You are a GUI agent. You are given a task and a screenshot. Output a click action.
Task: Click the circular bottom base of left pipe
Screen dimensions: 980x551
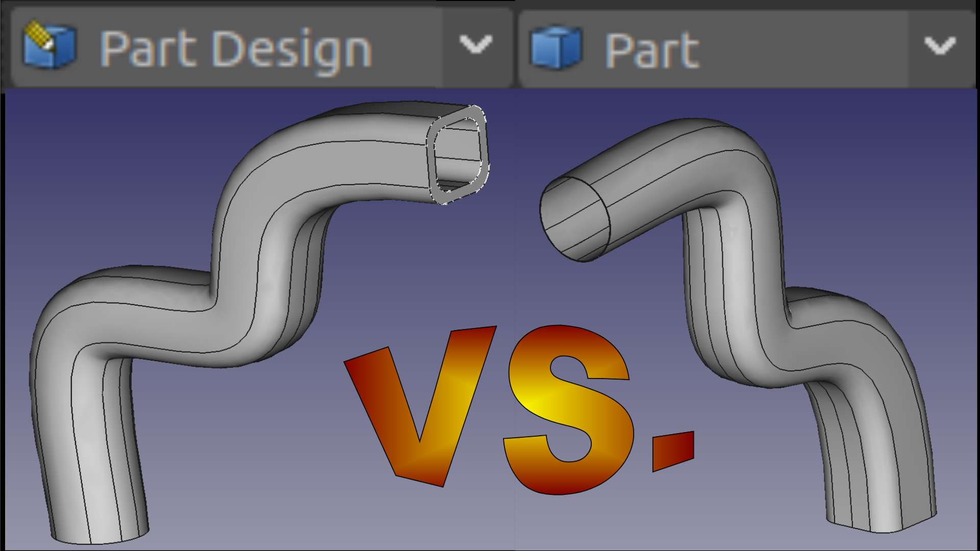(x=99, y=536)
